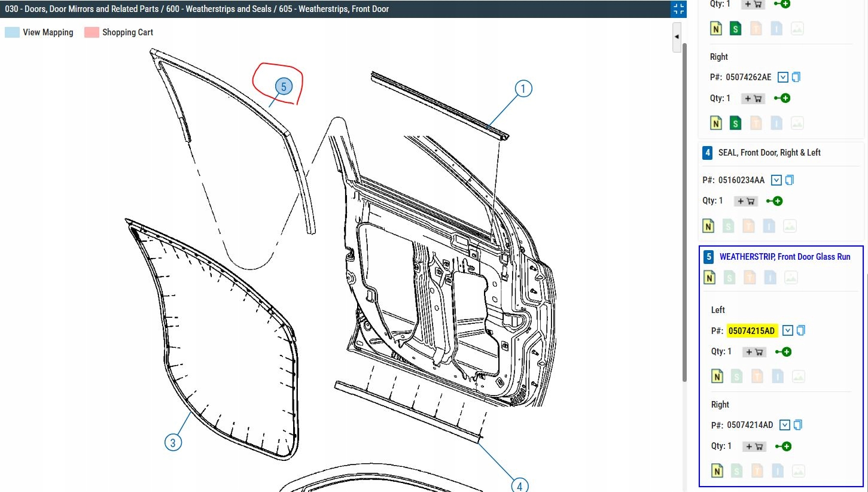
Task: Open the WEATHERSTRIP, Front Door Glass Run entry
Action: (x=784, y=257)
